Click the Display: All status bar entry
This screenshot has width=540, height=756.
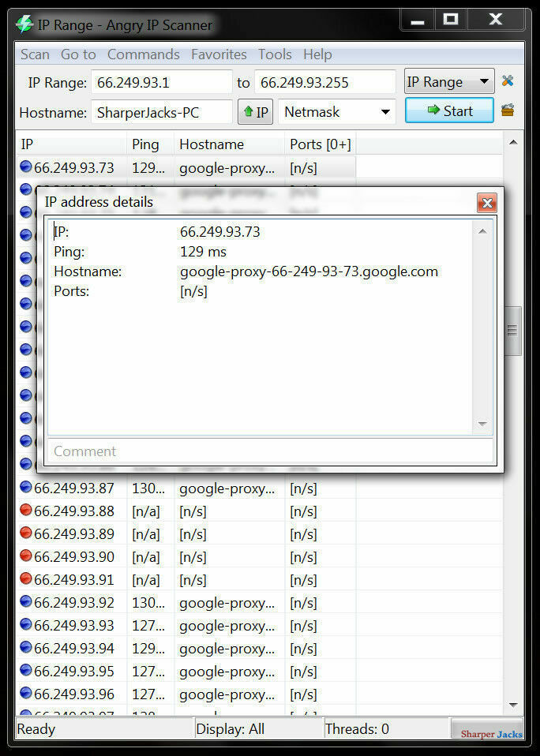pos(231,729)
